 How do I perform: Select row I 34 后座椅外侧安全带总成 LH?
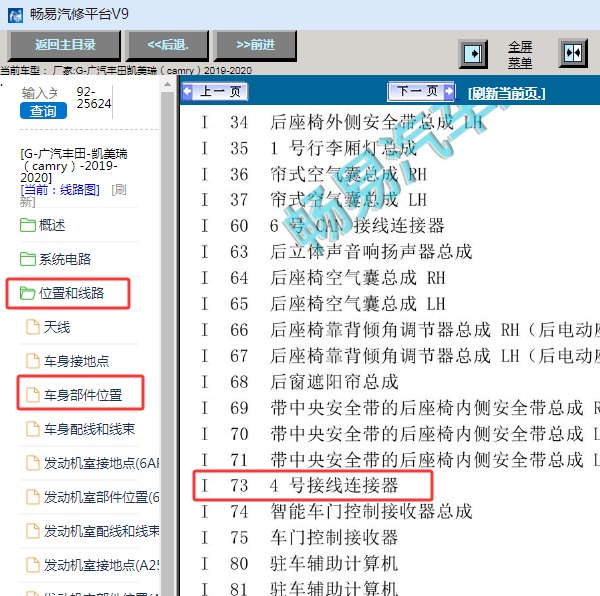[x=342, y=122]
